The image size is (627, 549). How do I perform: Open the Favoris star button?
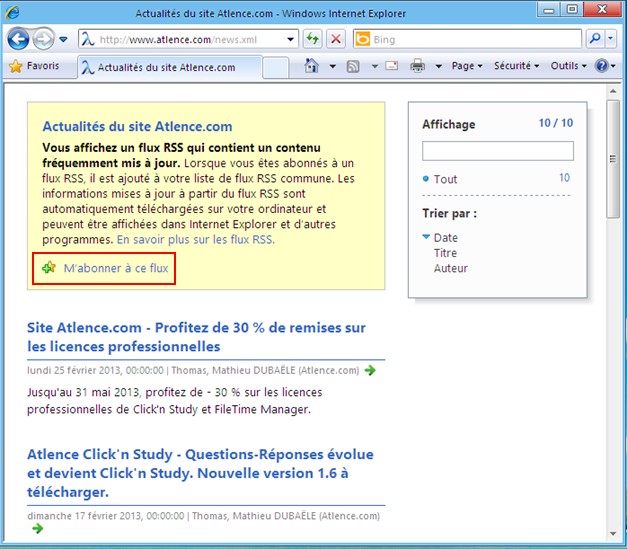point(34,66)
